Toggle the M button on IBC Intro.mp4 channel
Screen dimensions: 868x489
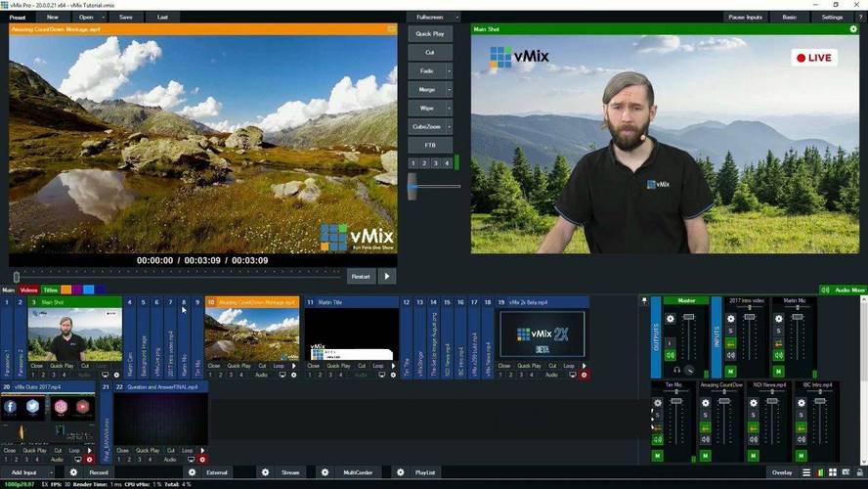click(801, 456)
